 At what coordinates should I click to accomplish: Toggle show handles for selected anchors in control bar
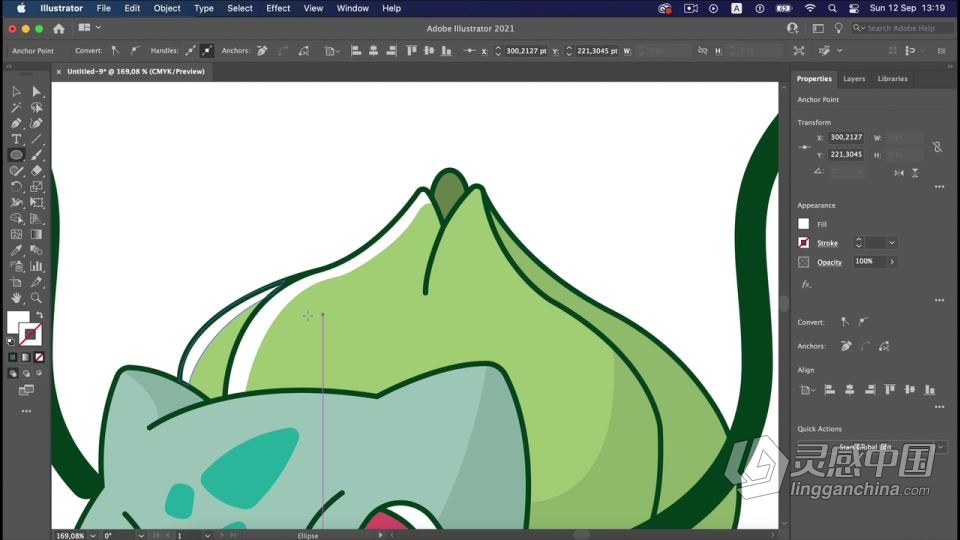pyautogui.click(x=190, y=51)
